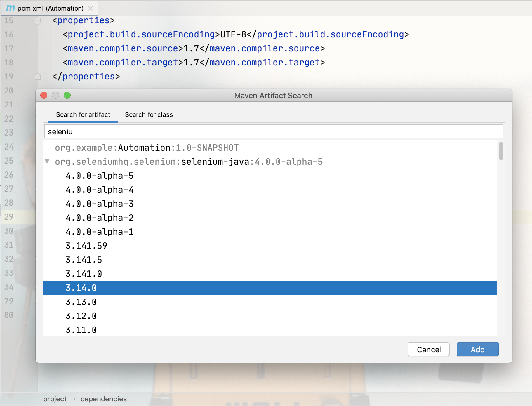
Task: Close the pom.xml (Automation) editor tab
Action: (x=91, y=8)
